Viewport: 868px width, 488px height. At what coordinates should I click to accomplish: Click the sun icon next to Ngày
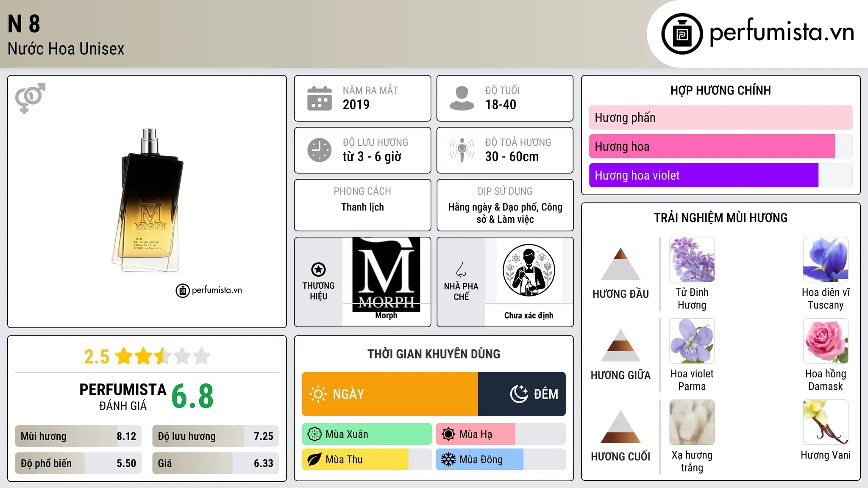318,394
